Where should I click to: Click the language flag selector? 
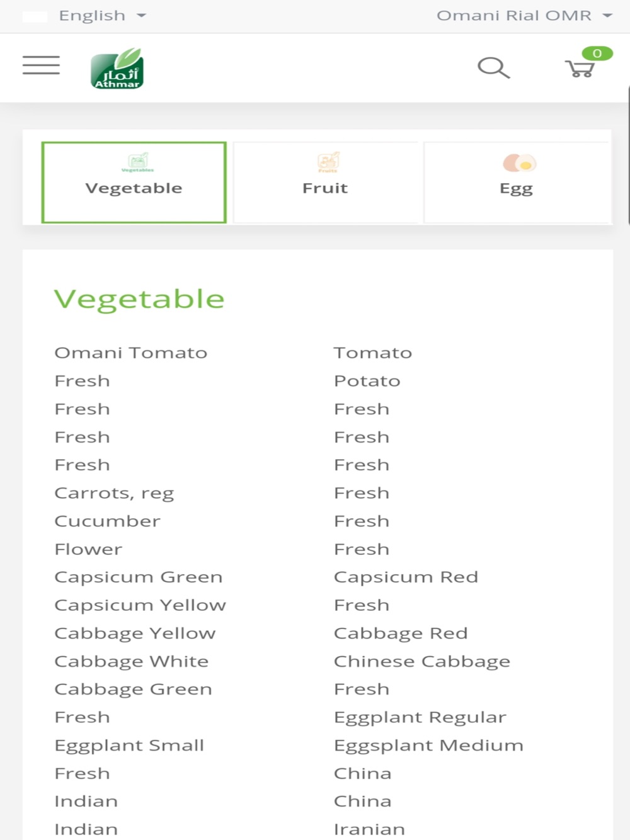[35, 16]
